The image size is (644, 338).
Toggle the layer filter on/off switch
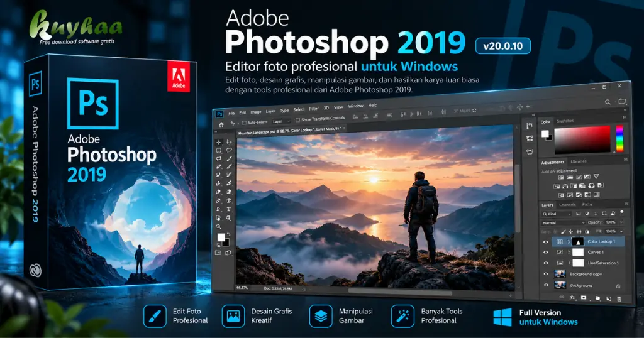pyautogui.click(x=622, y=212)
